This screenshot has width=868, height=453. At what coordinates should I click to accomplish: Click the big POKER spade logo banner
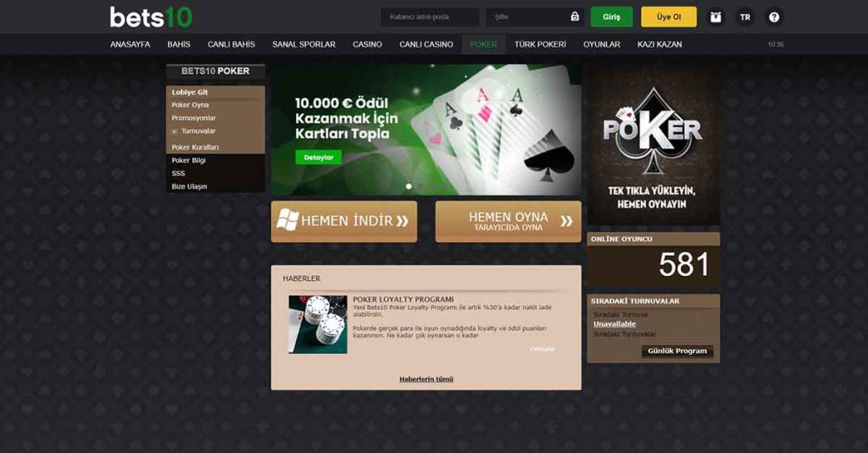tap(654, 146)
